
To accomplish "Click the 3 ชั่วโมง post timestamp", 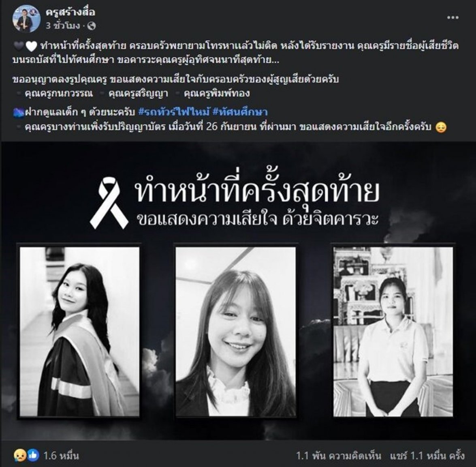I will click(63, 26).
